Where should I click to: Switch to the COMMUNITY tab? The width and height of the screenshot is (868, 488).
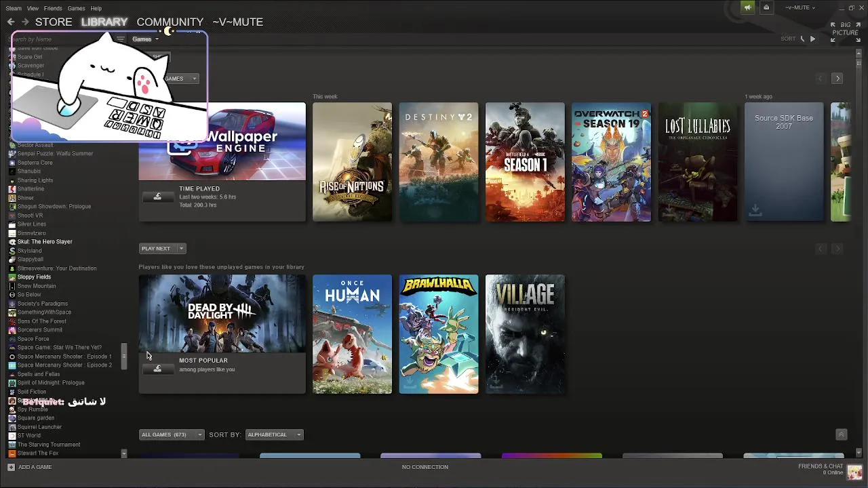pyautogui.click(x=170, y=22)
